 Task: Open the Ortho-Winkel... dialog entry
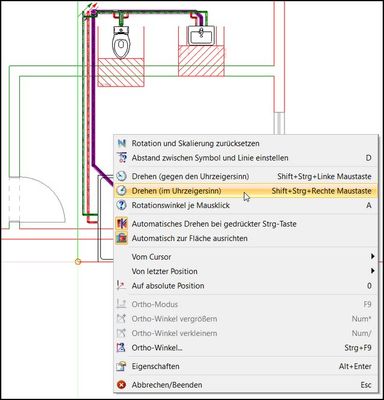point(246,348)
